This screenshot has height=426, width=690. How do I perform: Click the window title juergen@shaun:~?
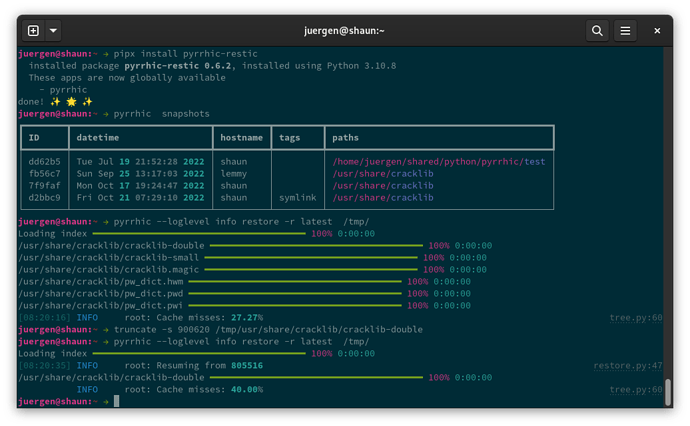(x=344, y=31)
